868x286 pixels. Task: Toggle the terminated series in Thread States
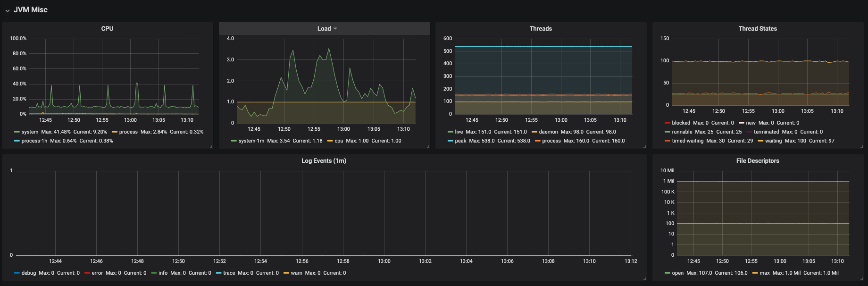click(x=766, y=132)
